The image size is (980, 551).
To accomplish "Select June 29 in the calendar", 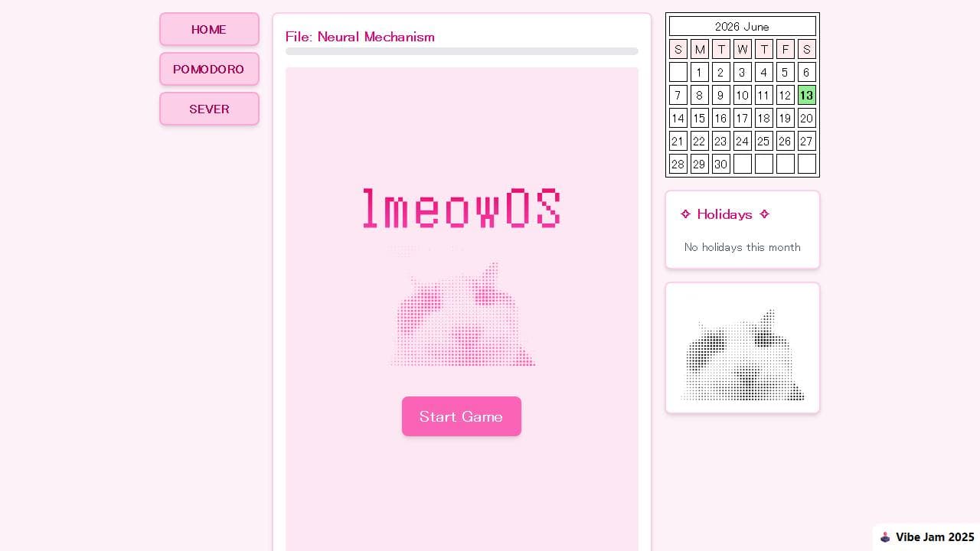I will [700, 164].
